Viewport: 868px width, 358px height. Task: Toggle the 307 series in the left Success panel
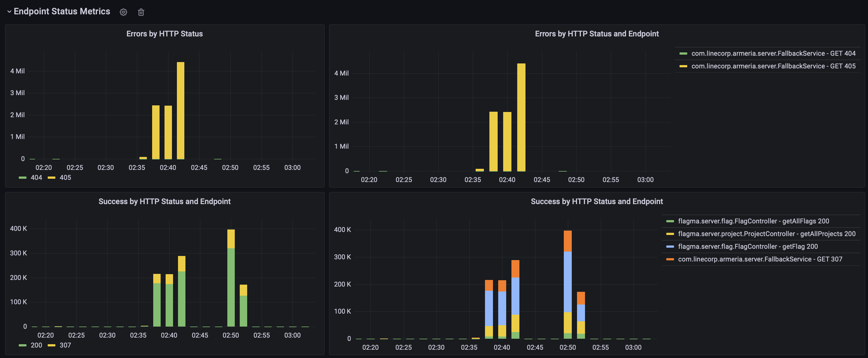pyautogui.click(x=65, y=345)
